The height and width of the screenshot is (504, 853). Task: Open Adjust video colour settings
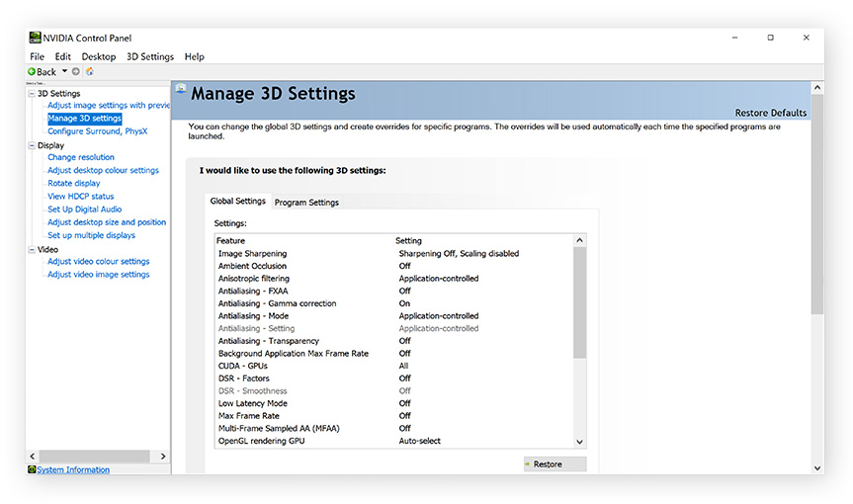(99, 262)
